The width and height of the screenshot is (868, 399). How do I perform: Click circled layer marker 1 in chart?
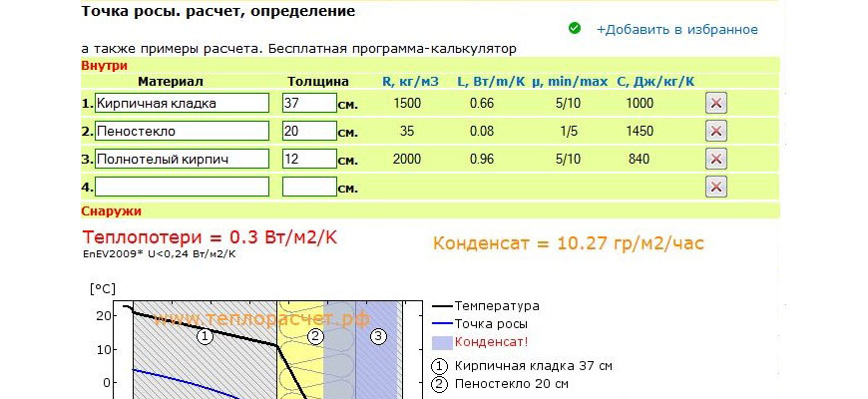point(205,336)
